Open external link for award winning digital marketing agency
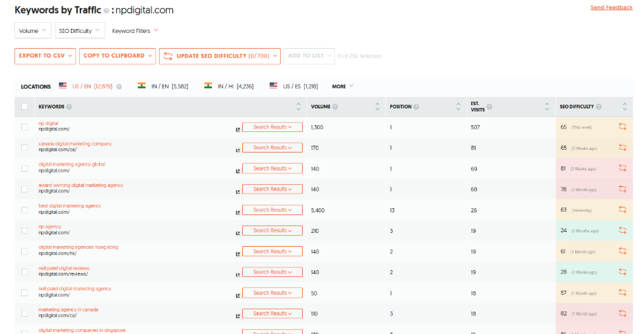 (x=237, y=192)
